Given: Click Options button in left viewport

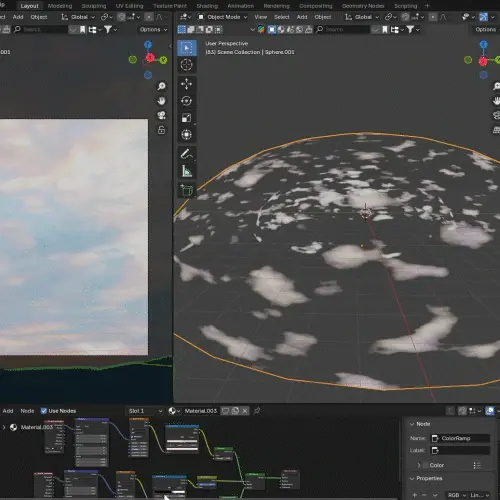Looking at the screenshot, I should (153, 29).
